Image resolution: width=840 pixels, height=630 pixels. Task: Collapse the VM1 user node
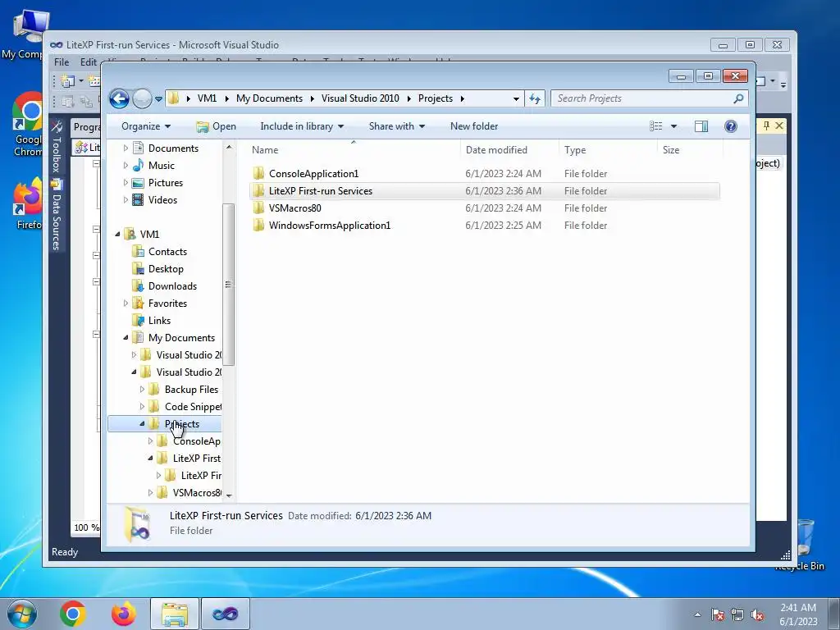117,234
